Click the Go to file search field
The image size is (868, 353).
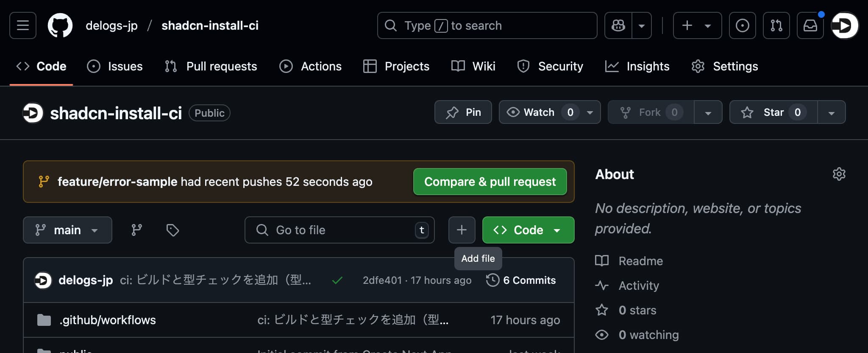(339, 230)
